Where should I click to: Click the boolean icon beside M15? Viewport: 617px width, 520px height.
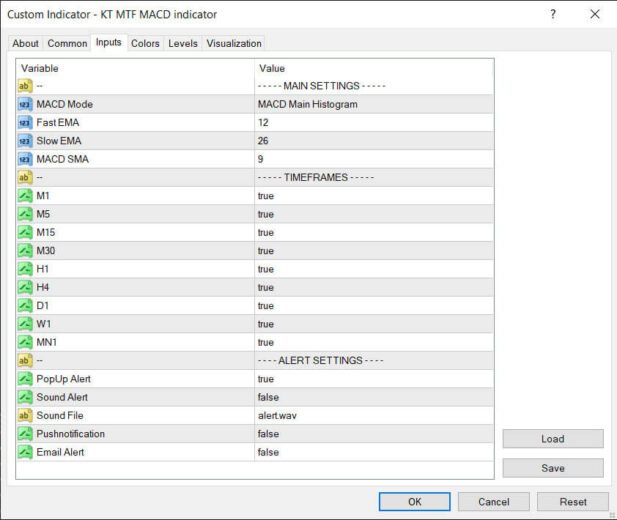(x=25, y=233)
